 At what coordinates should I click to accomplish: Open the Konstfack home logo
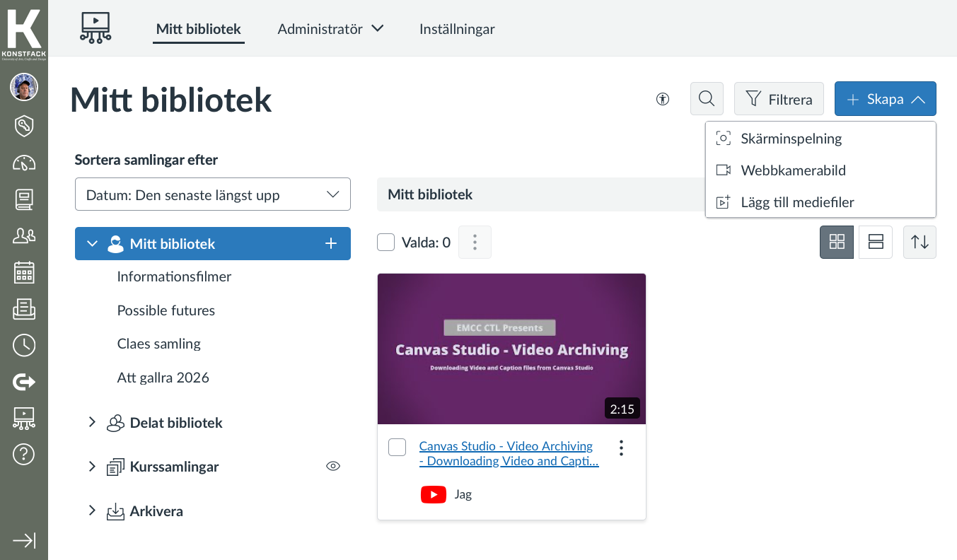(24, 33)
